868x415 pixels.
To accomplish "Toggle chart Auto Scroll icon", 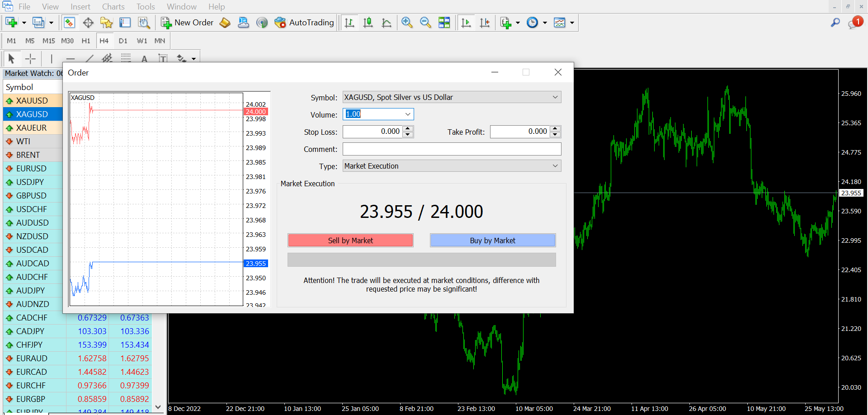I will (x=466, y=23).
